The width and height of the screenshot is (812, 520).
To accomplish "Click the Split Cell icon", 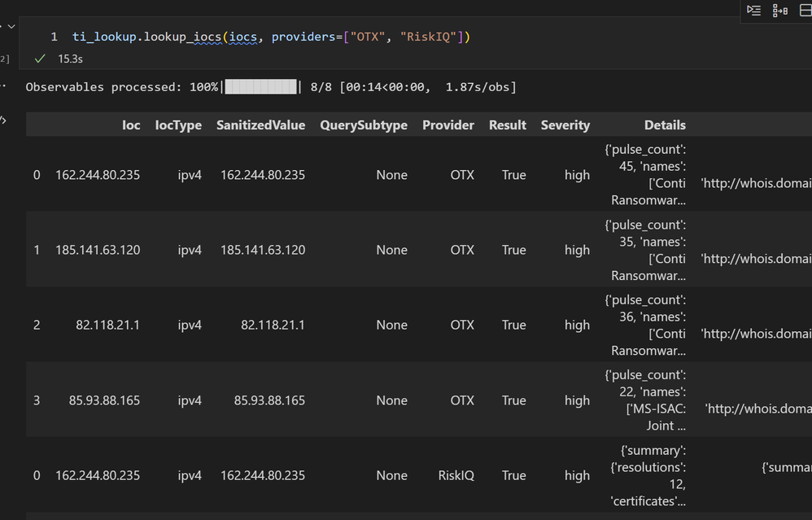I will tap(805, 11).
